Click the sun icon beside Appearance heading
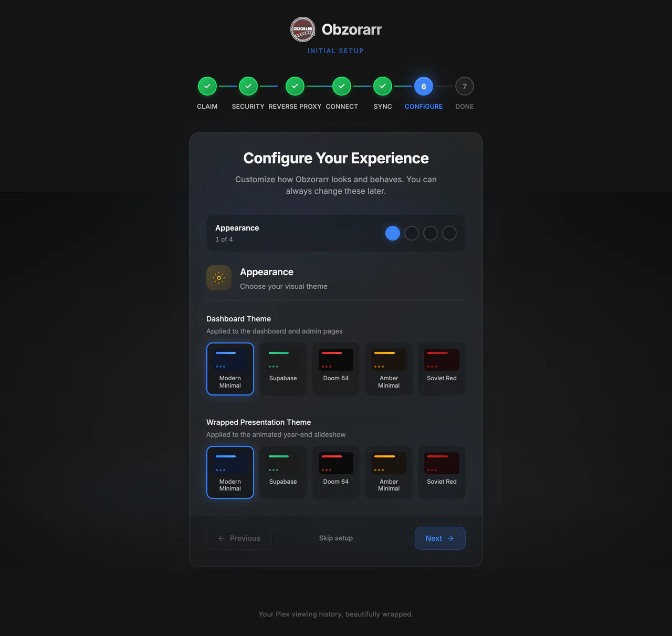Screen dimensions: 672x636 click(219, 278)
